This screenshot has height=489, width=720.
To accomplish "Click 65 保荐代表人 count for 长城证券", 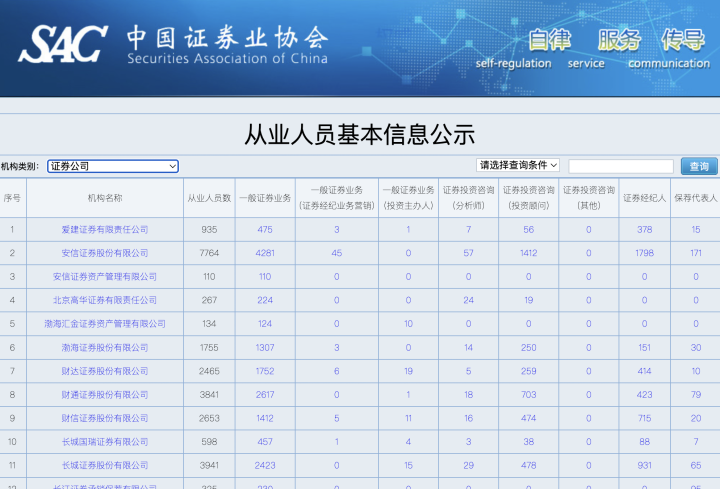I will tap(696, 466).
